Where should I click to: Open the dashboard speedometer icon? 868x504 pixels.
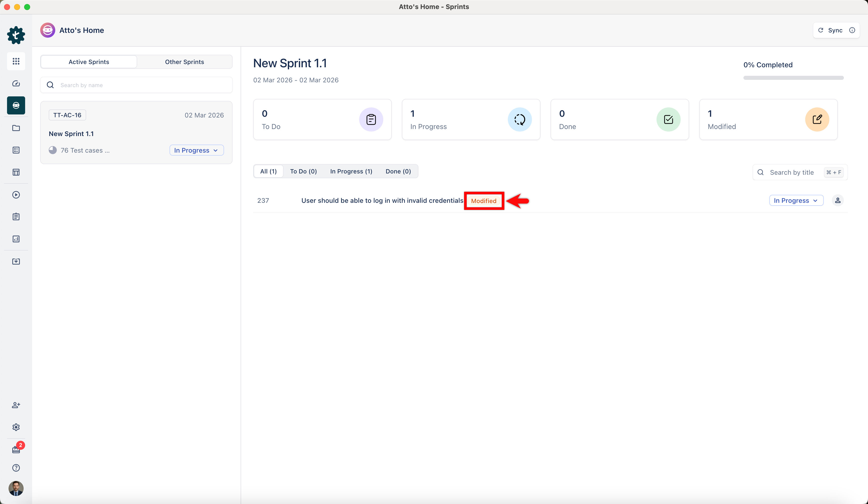tap(16, 83)
